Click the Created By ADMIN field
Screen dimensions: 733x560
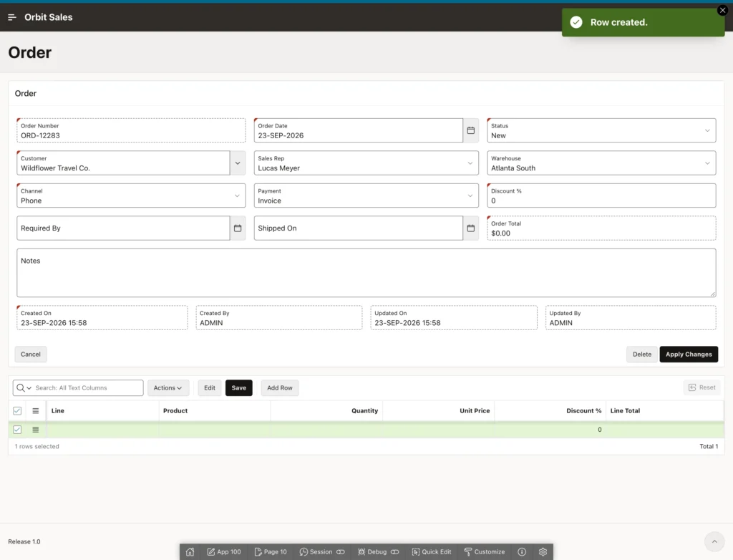[278, 318]
